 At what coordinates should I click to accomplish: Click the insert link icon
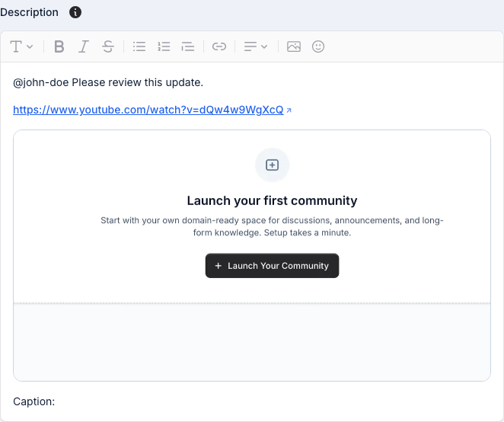tap(219, 46)
